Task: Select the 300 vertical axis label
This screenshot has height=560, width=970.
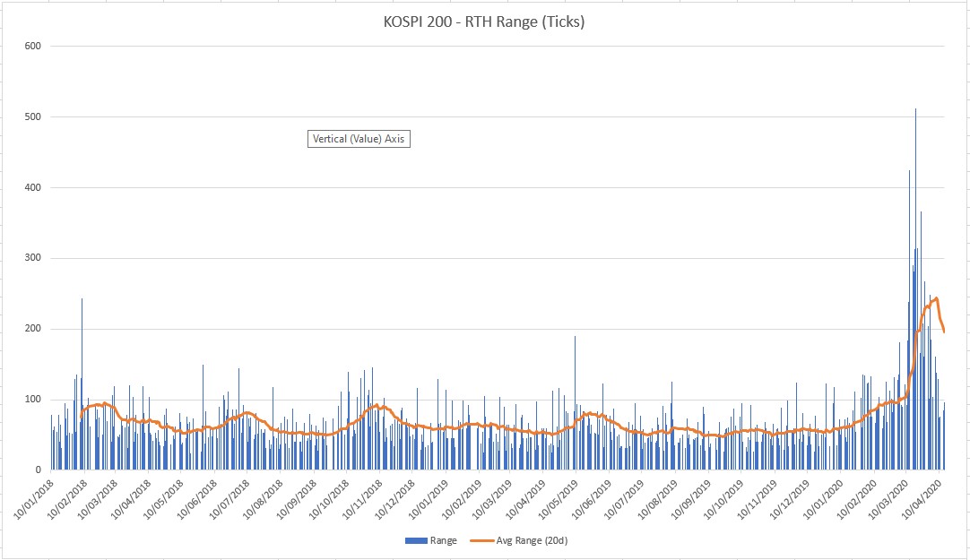Action: [33, 258]
